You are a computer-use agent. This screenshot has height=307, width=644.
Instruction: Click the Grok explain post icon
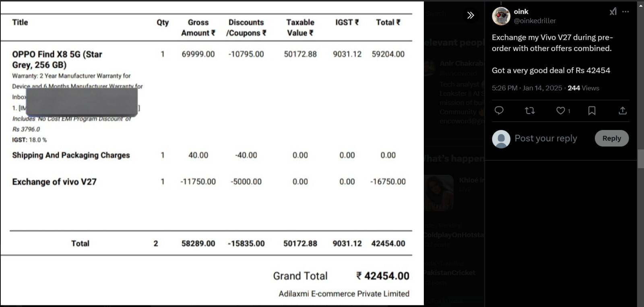(613, 12)
